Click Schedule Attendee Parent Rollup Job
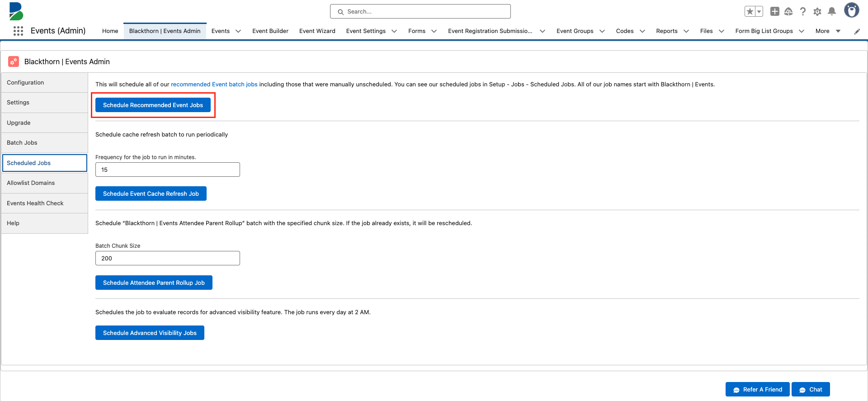Image resolution: width=868 pixels, height=401 pixels. coord(154,283)
